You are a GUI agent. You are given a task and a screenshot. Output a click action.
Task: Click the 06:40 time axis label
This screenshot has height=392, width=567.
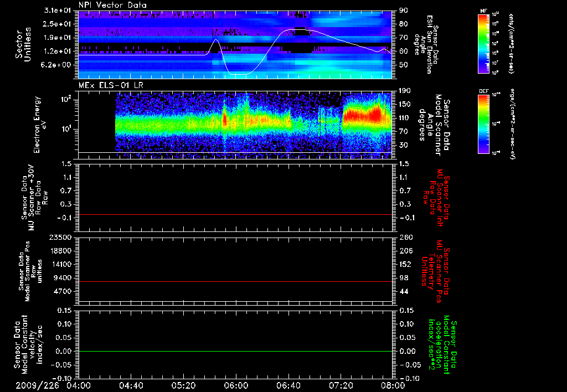288,385
